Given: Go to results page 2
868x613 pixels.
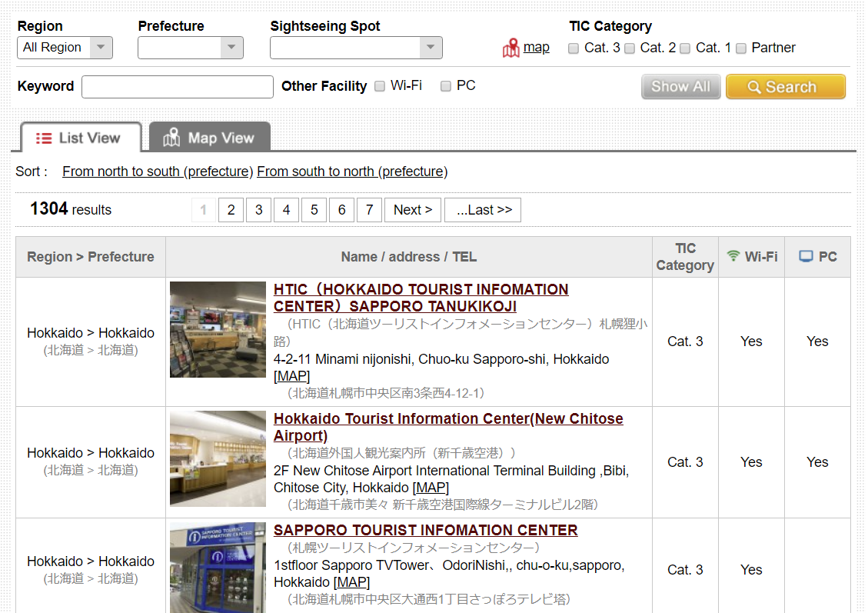Looking at the screenshot, I should tap(231, 210).
